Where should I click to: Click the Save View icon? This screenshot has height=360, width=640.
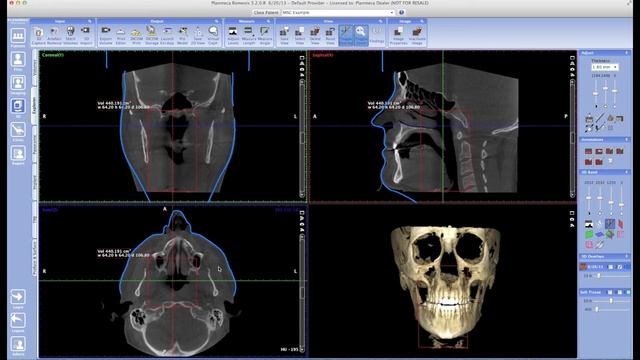pos(284,35)
